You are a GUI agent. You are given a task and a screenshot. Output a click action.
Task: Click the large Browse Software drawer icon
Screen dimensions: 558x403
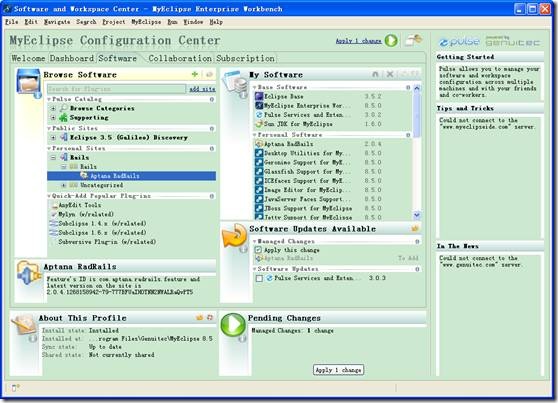28,82
